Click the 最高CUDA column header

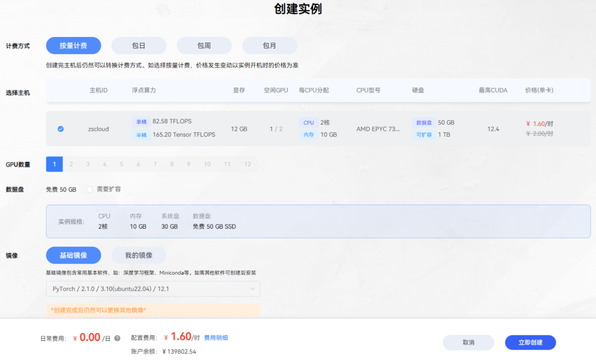tap(493, 90)
